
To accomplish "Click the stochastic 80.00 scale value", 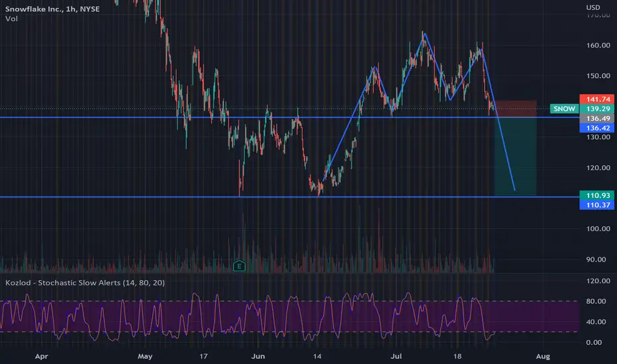I will click(x=596, y=301).
